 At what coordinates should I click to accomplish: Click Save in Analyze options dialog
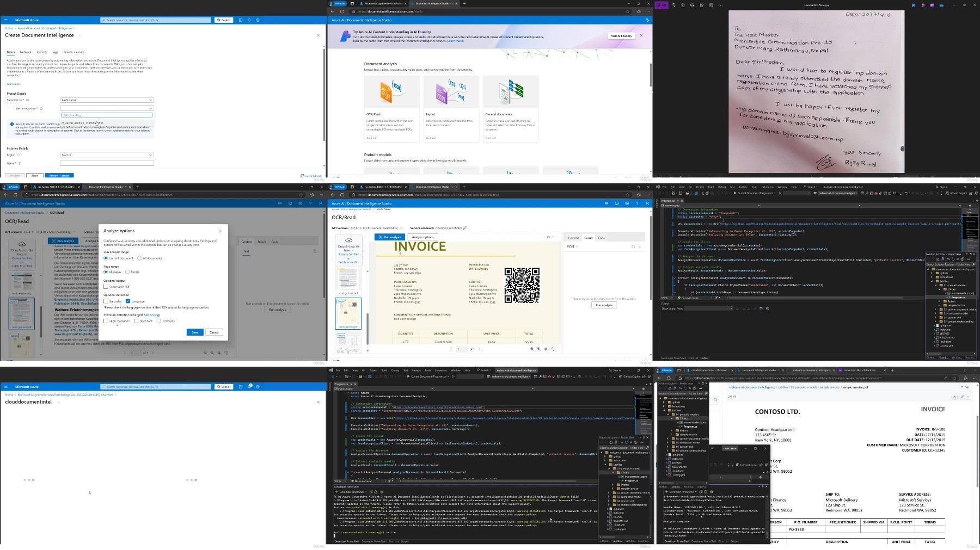[195, 332]
